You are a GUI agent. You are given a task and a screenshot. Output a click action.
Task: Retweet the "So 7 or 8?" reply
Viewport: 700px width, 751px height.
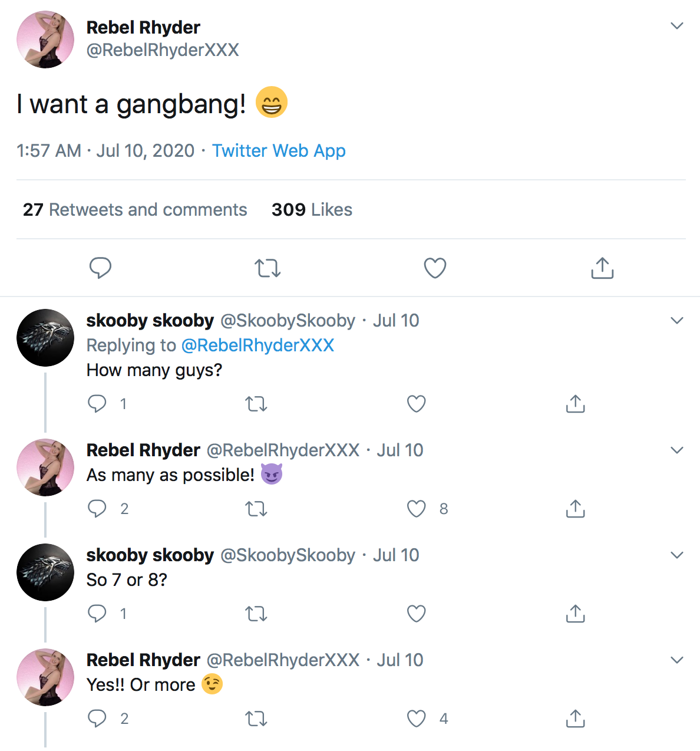[256, 614]
